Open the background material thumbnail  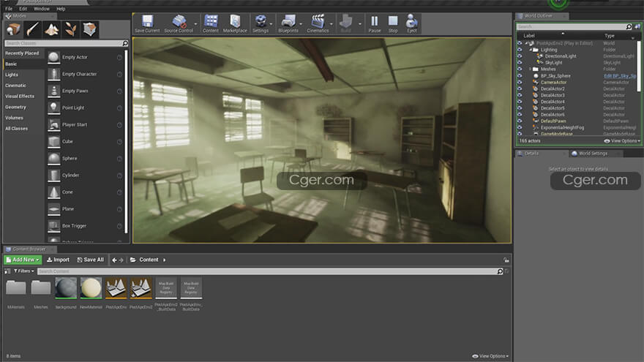[66, 288]
